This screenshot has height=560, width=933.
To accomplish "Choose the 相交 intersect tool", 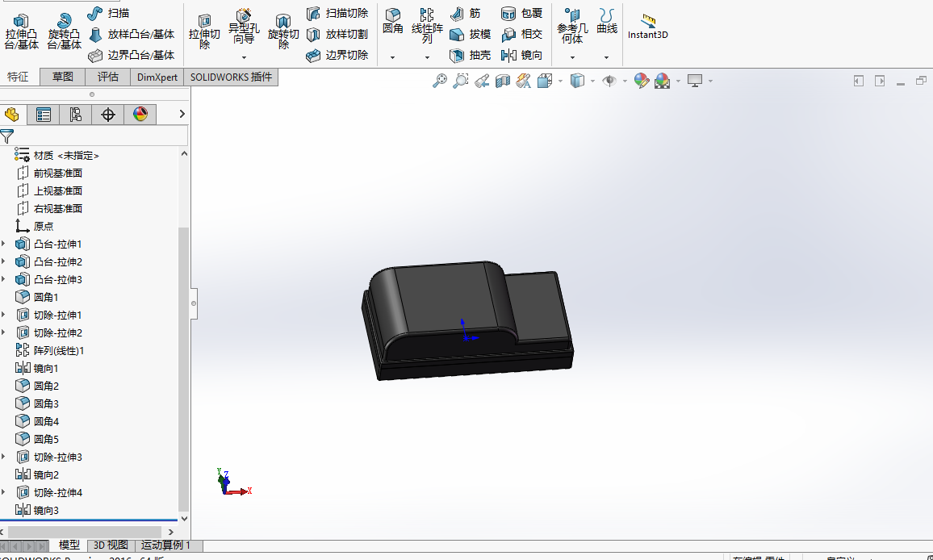I will click(x=522, y=35).
